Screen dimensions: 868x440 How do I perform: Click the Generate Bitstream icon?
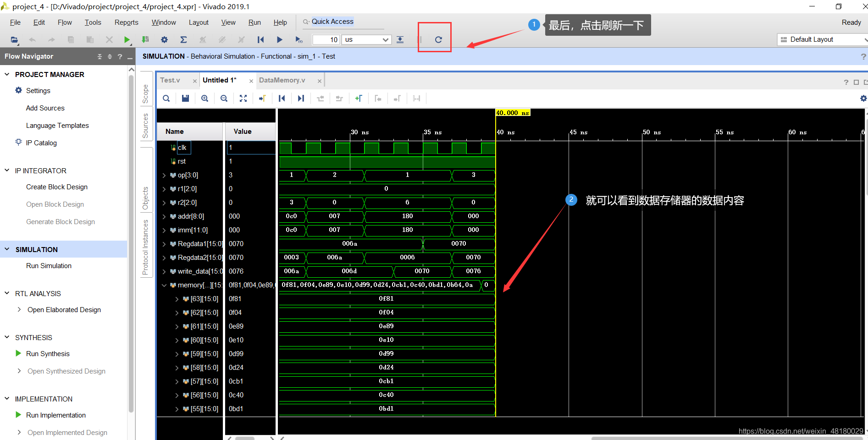click(x=145, y=40)
